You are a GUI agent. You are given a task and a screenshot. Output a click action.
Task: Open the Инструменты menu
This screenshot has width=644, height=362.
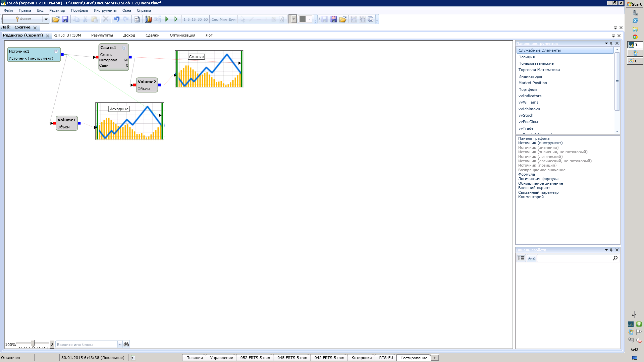[105, 10]
